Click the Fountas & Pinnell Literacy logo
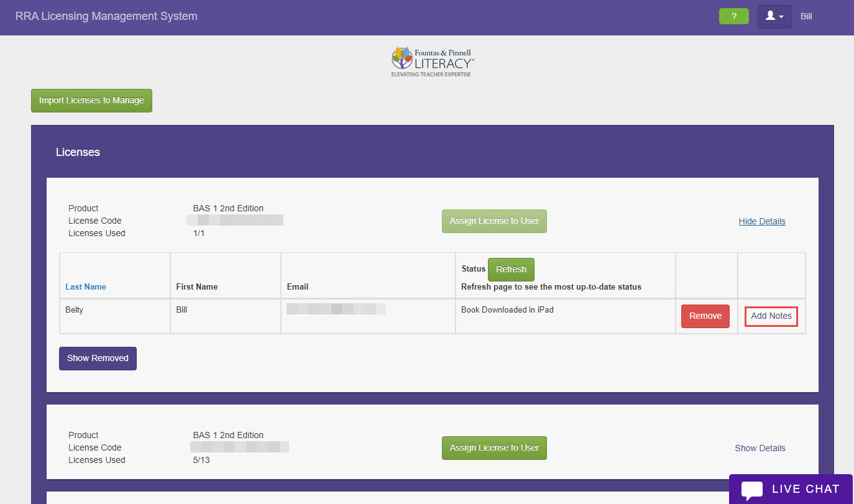 click(433, 61)
